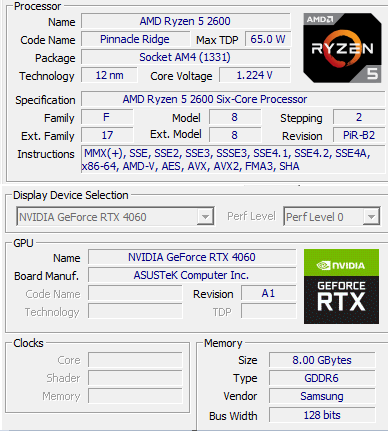This screenshot has height=431, width=388.
Task: Expand the Perf Level dropdown arrow
Action: 371,217
